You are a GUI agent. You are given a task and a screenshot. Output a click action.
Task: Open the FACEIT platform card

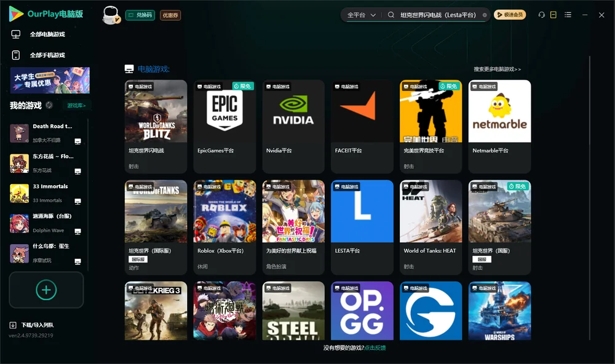pos(362,126)
